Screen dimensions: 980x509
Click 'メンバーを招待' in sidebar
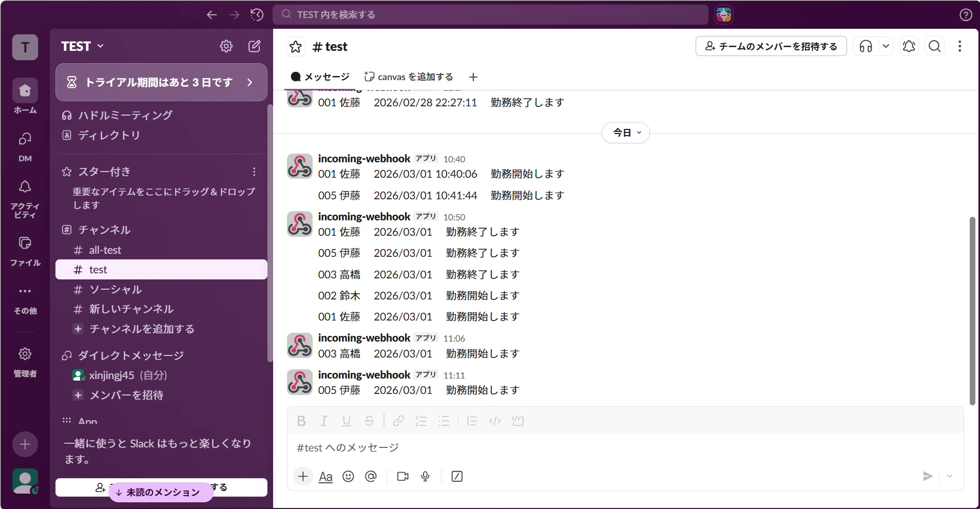pos(161,395)
